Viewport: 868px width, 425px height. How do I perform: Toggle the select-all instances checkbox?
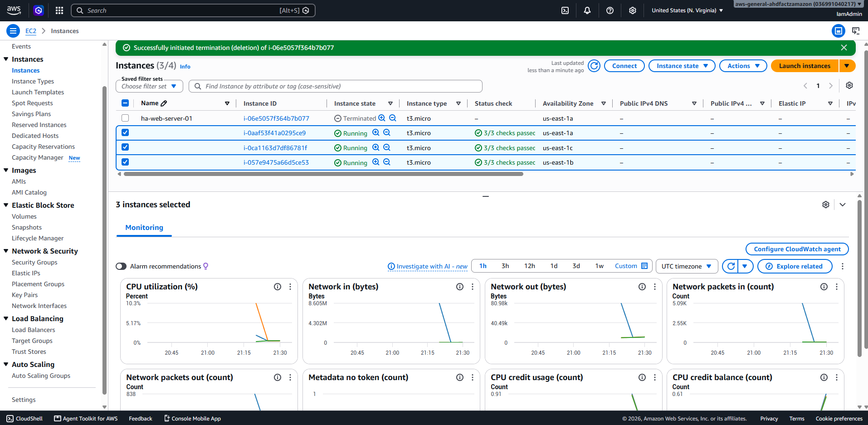tap(125, 103)
